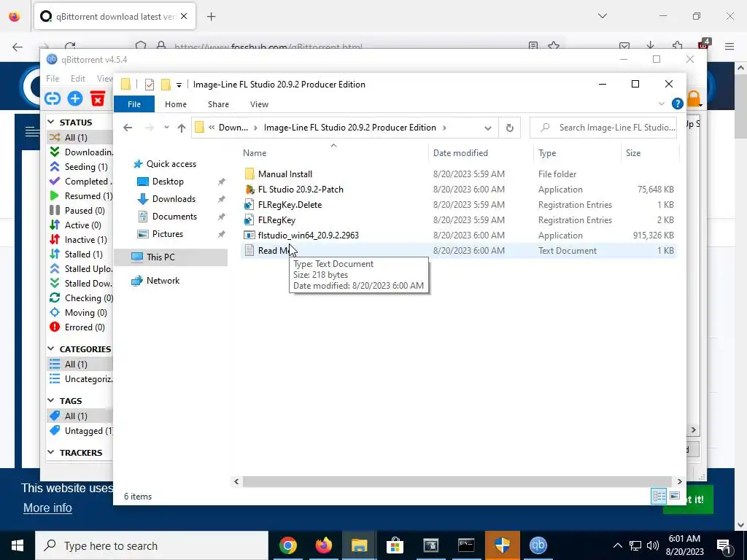Viewport: 747px width, 560px height.
Task: Expand the Explorer ribbon chevron
Action: pyautogui.click(x=661, y=104)
